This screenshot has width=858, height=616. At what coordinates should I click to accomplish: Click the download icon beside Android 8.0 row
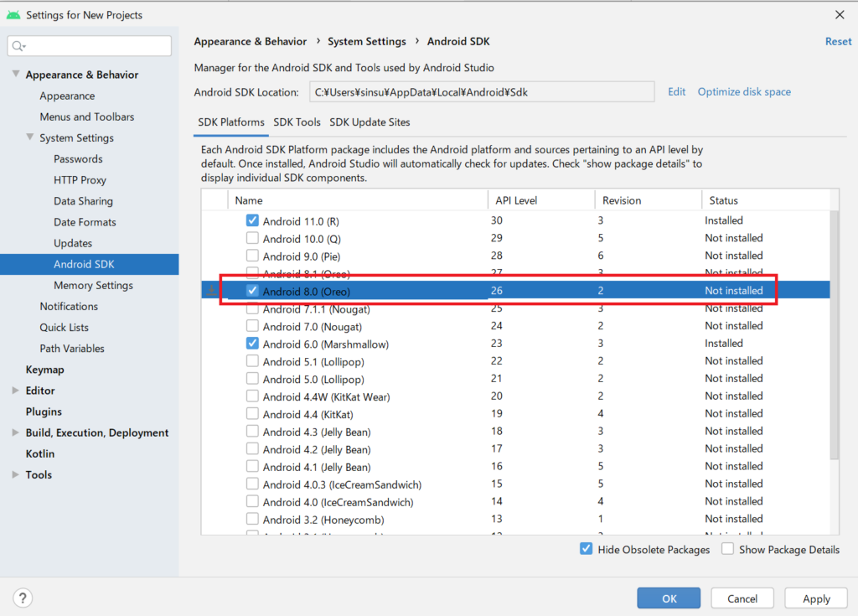[x=212, y=291]
